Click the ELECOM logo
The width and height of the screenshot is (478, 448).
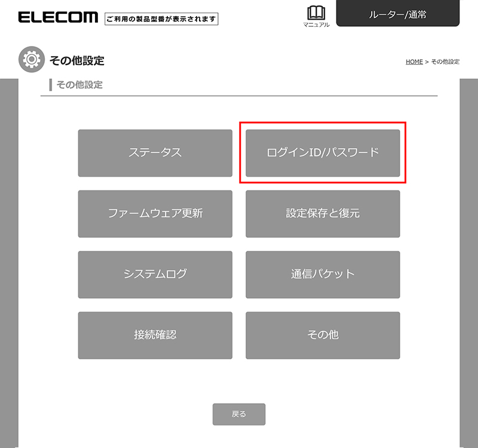[x=58, y=17]
